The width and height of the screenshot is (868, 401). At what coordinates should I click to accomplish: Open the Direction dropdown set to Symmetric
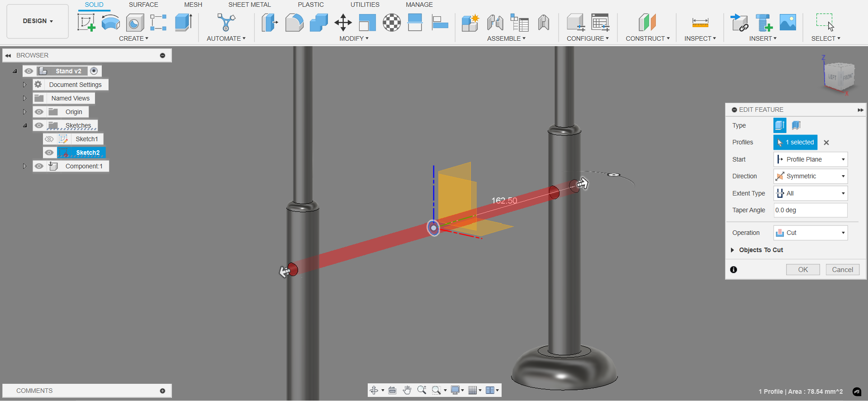tap(811, 176)
